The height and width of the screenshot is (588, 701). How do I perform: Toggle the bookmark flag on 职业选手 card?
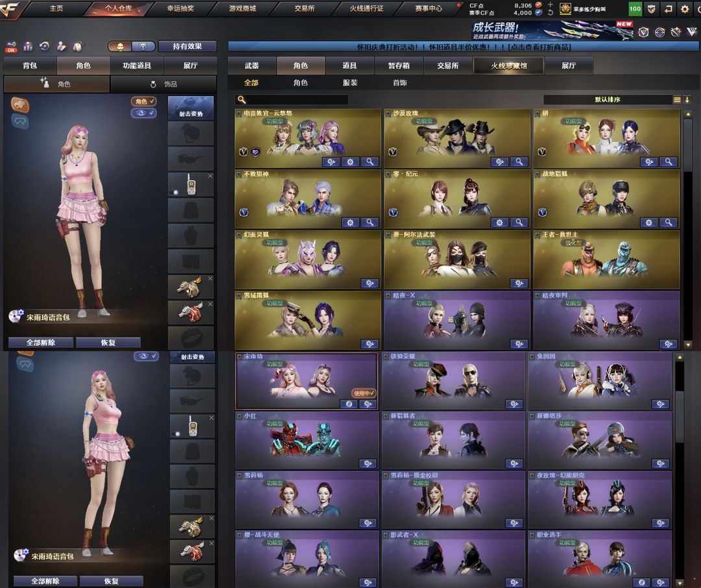pos(532,535)
